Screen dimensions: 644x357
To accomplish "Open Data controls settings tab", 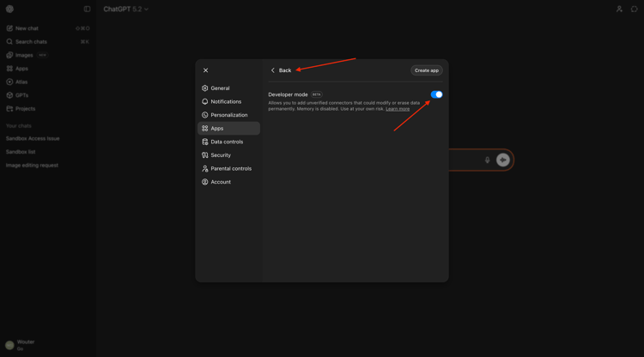I will [228, 142].
